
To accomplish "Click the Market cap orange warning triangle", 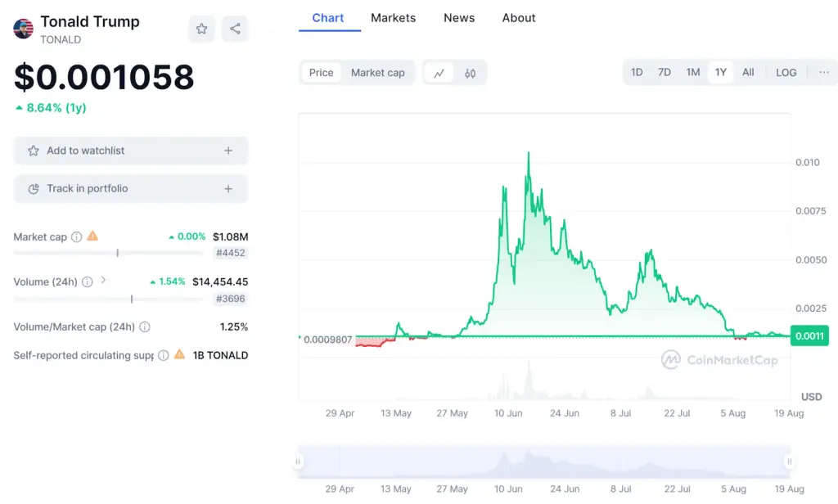I will tap(92, 236).
